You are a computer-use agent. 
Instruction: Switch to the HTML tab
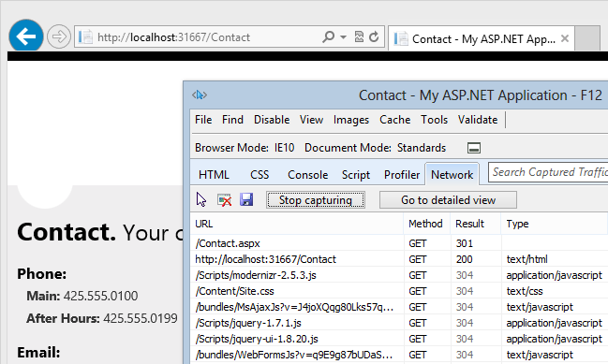point(214,175)
